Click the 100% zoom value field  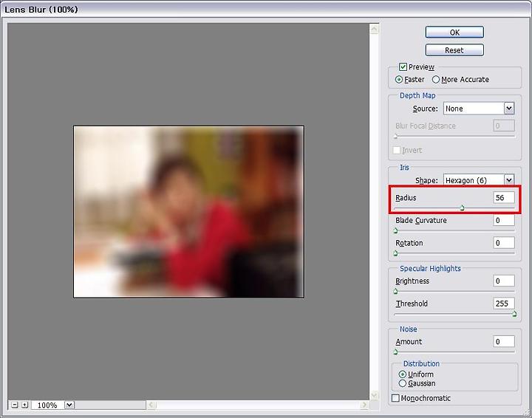coord(47,405)
